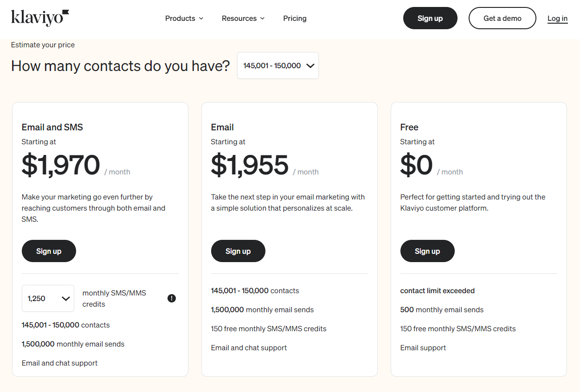Click the contacts dropdown chevron arrow
This screenshot has height=392, width=580.
coord(310,66)
